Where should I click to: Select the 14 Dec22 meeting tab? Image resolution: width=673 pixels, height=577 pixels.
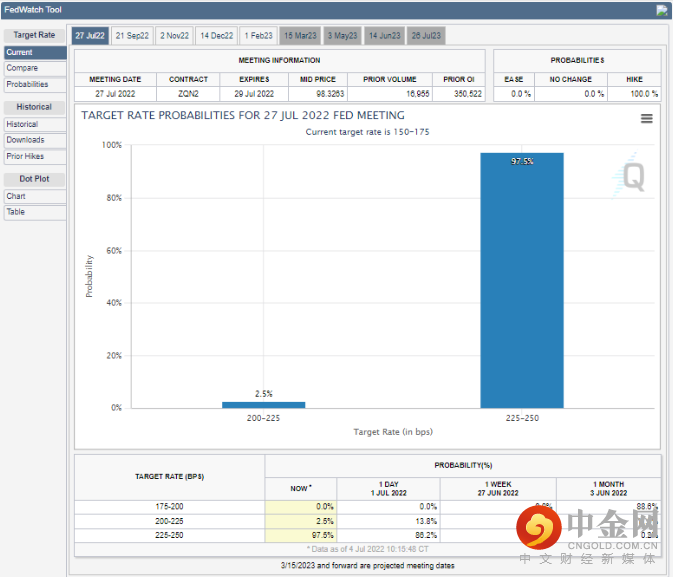(x=217, y=36)
